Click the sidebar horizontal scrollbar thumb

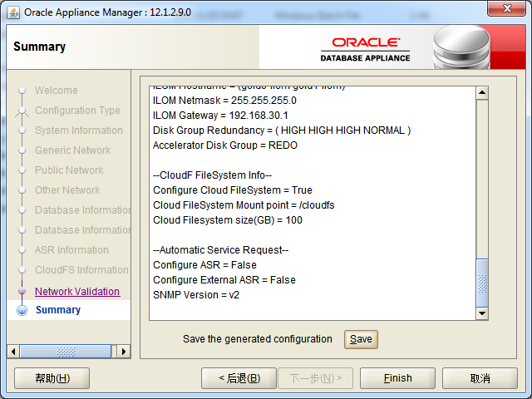pyautogui.click(x=65, y=351)
